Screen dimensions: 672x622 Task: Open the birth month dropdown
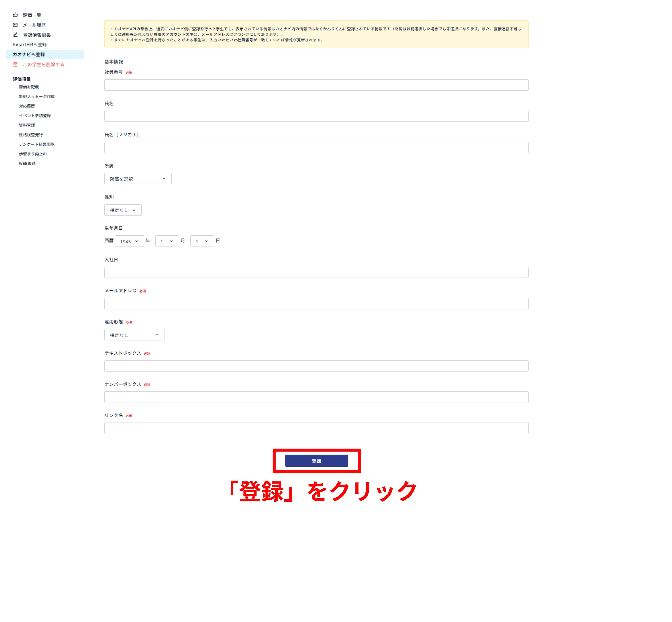coord(167,241)
